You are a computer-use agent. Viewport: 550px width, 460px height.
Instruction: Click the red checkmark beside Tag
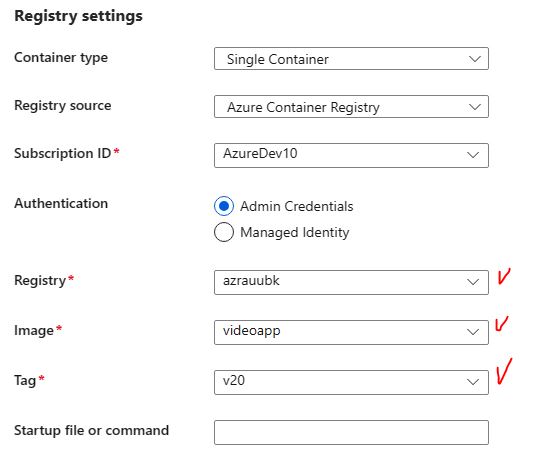(504, 371)
